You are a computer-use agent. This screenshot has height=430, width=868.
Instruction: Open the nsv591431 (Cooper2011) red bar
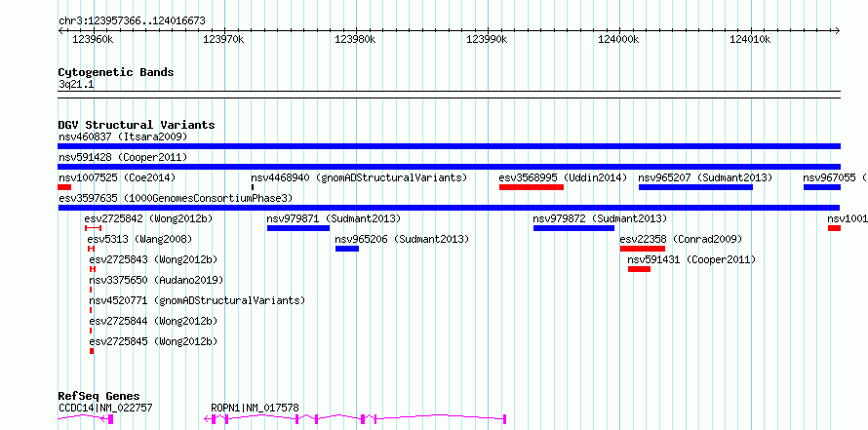click(639, 269)
